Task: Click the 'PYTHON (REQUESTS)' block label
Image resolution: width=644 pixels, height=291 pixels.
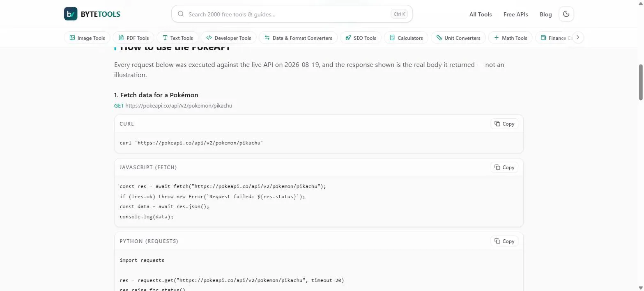Action: pyautogui.click(x=149, y=241)
